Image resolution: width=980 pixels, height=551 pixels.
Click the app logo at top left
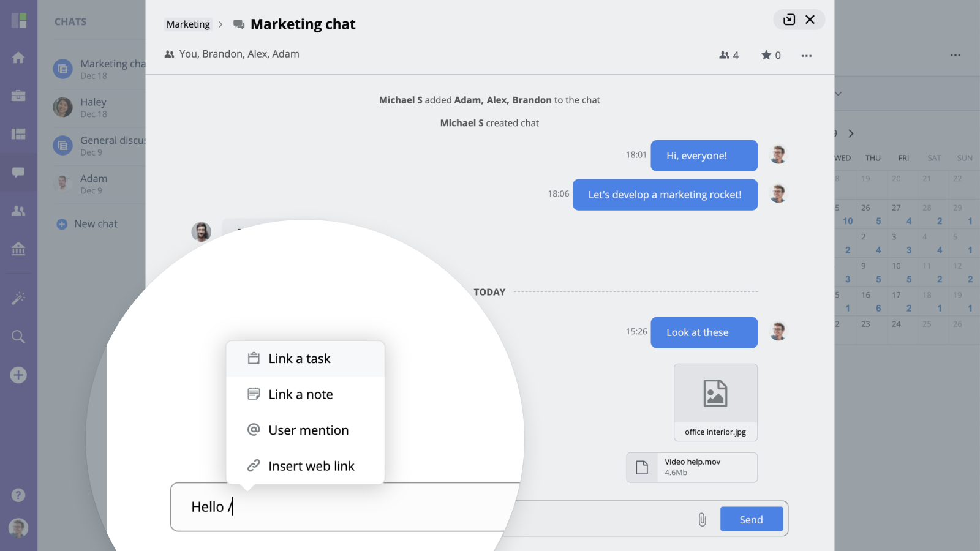[19, 21]
